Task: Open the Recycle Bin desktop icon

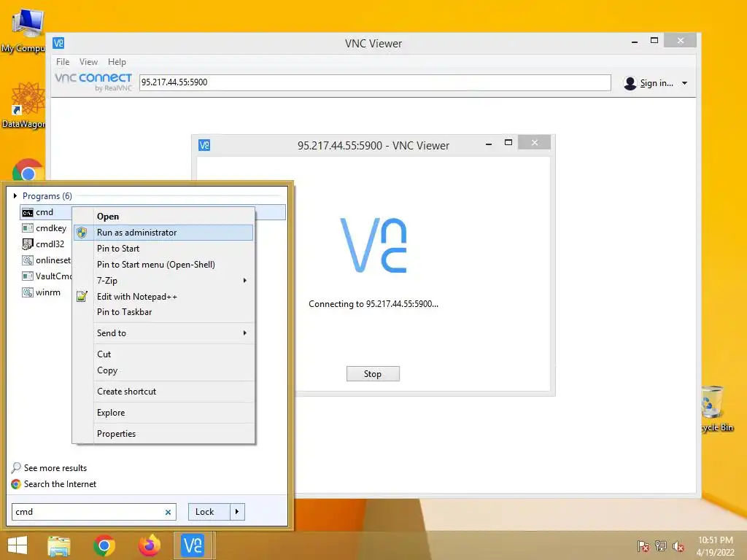Action: (x=716, y=408)
